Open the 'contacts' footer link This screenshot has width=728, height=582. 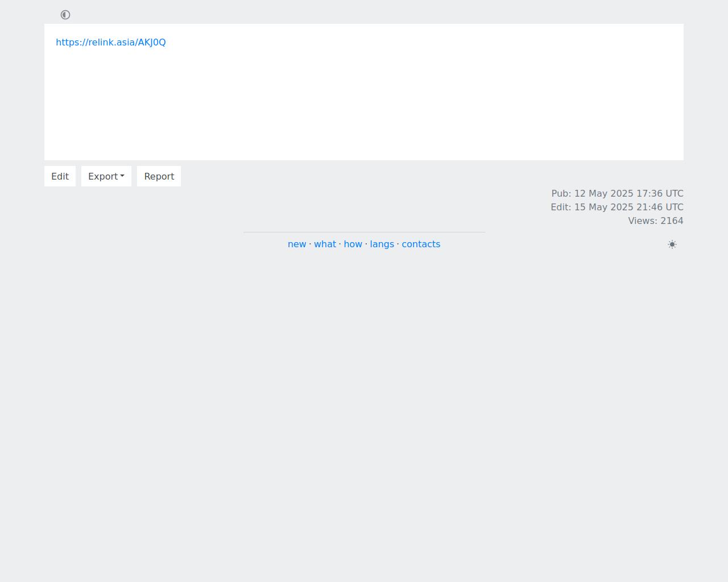(x=421, y=244)
